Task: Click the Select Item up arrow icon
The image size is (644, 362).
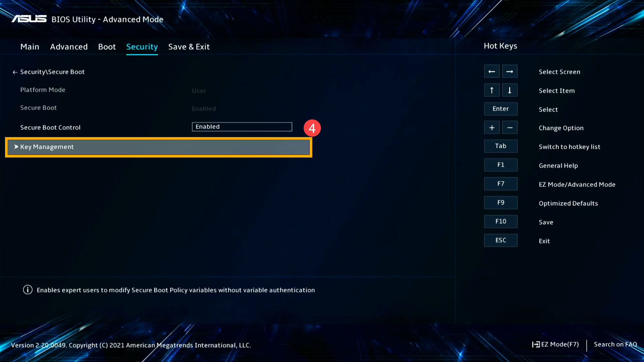Action: [492, 90]
